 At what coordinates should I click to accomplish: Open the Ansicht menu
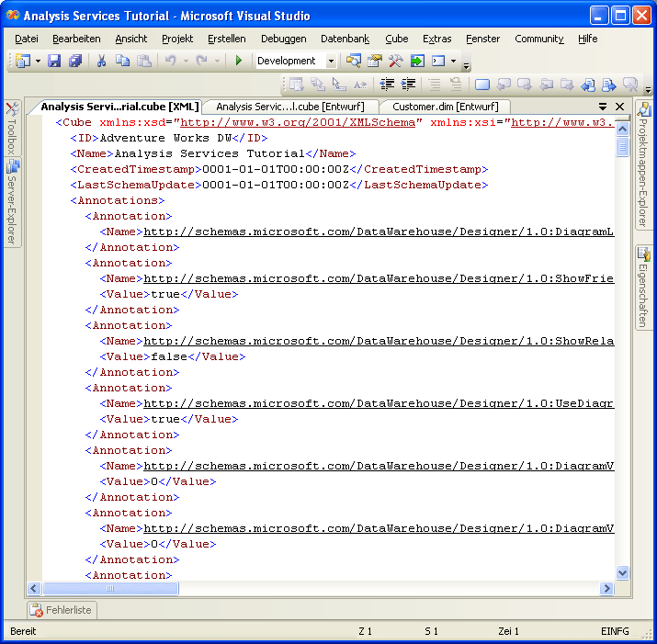(x=131, y=39)
